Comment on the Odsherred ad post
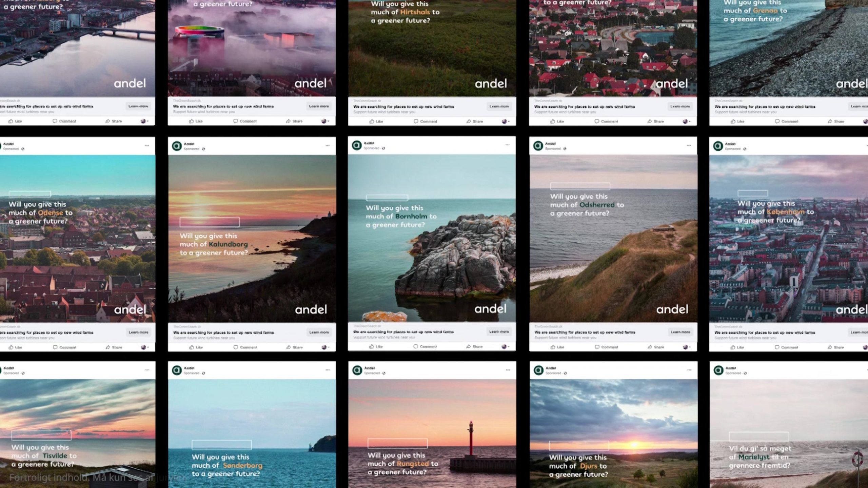This screenshot has height=488, width=868. pos(607,347)
